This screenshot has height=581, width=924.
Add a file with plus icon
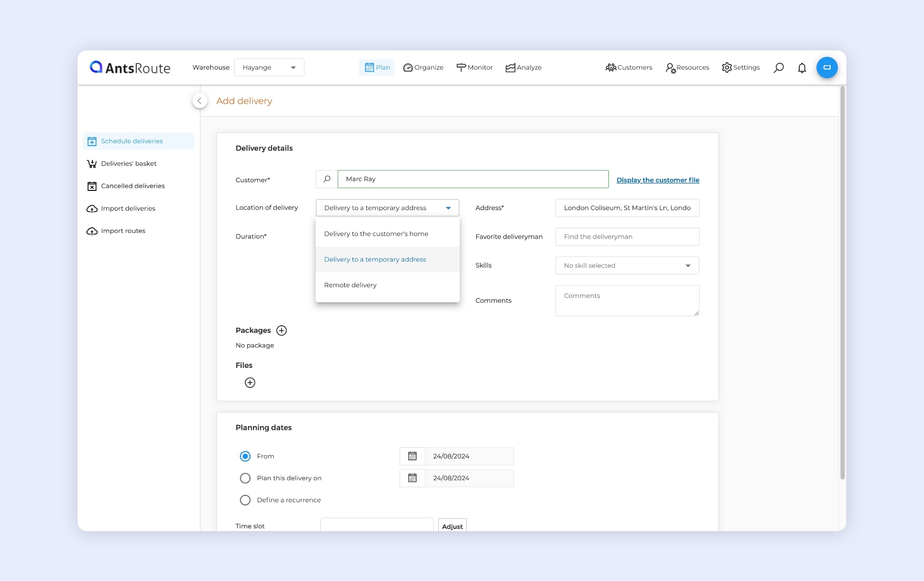(250, 383)
